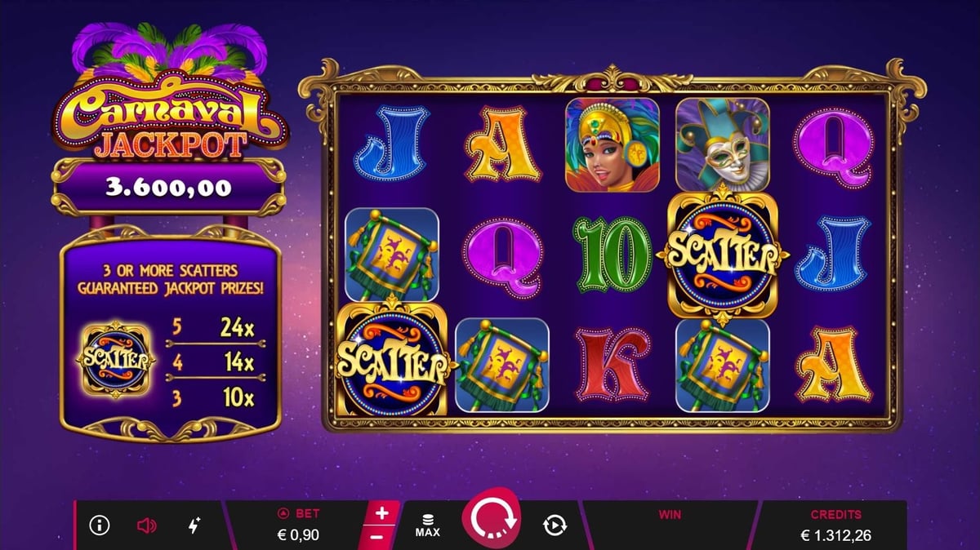The height and width of the screenshot is (550, 980).
Task: Click the red K symbol
Action: [x=612, y=364]
